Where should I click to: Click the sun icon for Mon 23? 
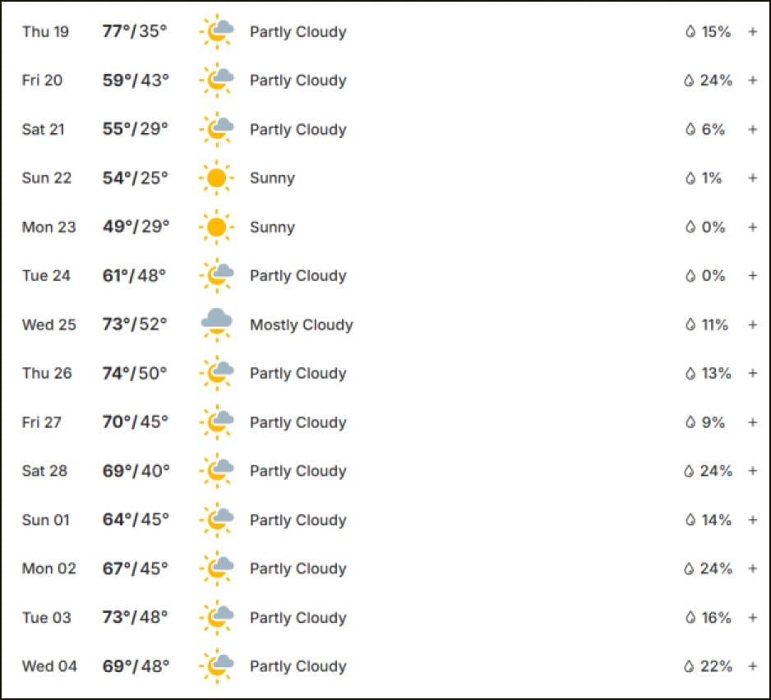[x=217, y=227]
